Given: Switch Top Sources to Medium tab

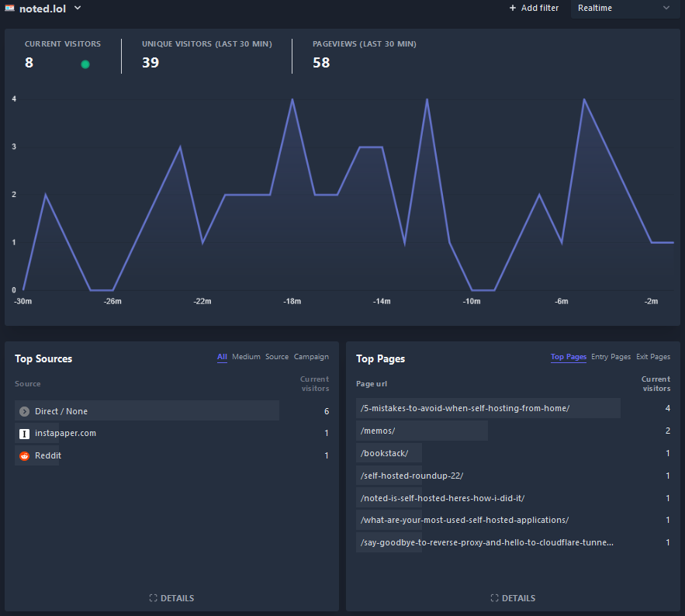Looking at the screenshot, I should tap(246, 357).
